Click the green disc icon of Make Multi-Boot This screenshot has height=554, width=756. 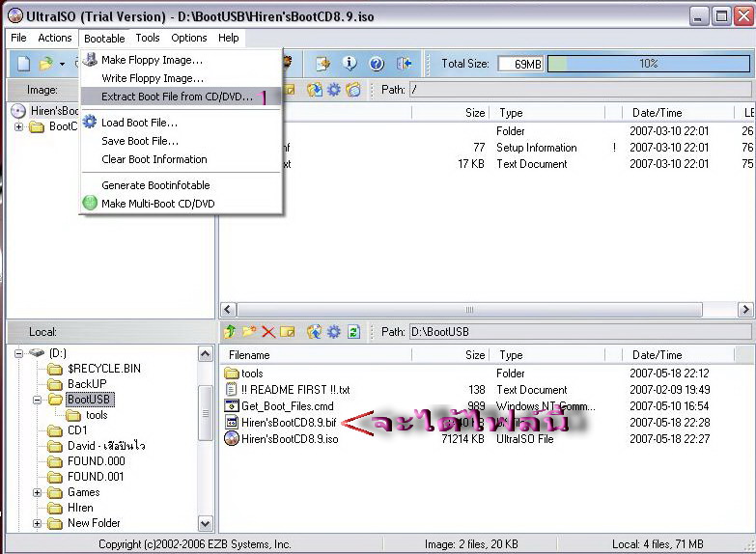tap(90, 203)
